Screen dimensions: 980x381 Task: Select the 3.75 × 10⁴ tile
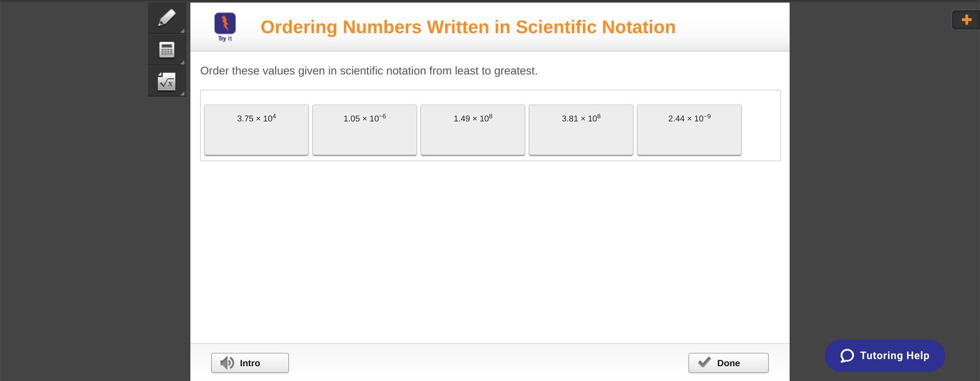click(256, 130)
